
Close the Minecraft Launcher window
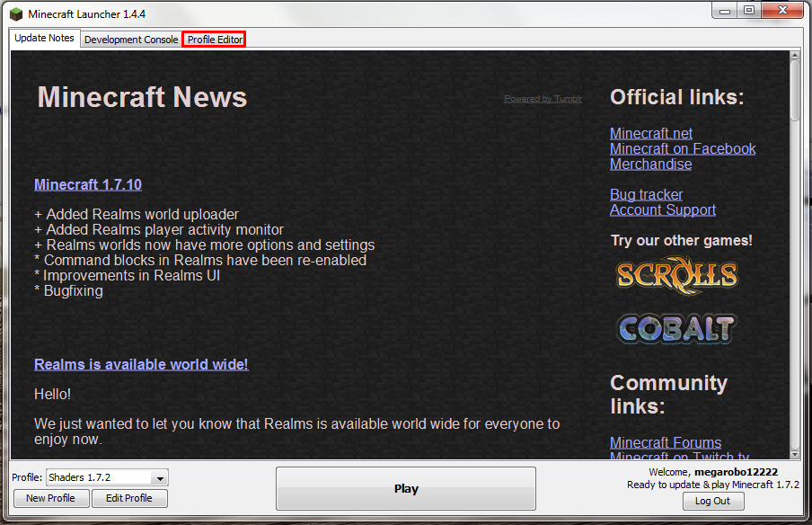783,11
